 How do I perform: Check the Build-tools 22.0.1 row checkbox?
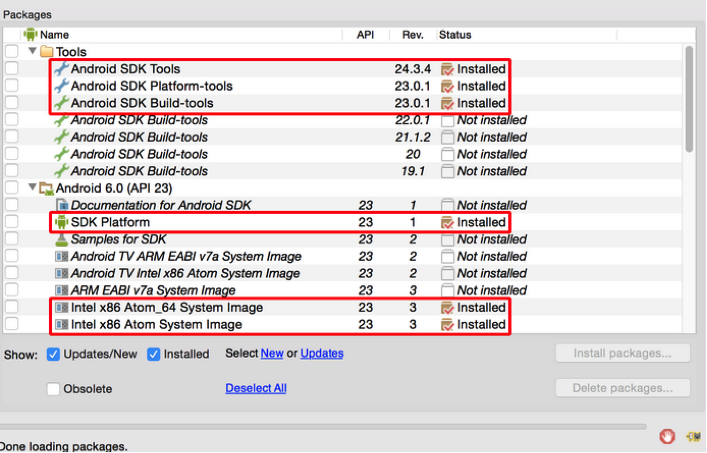(x=12, y=120)
